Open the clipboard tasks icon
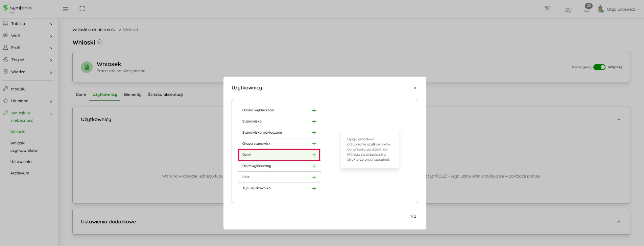The image size is (644, 246). tap(547, 9)
